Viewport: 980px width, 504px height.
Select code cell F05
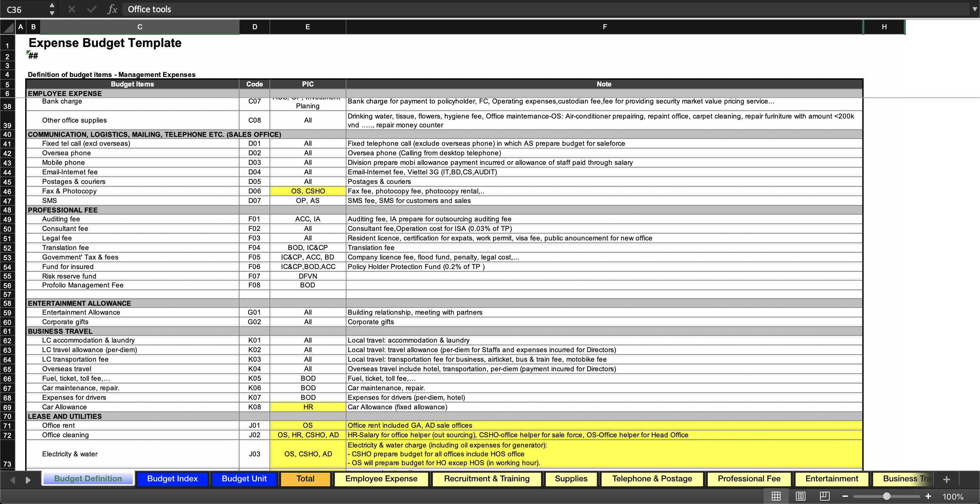coord(255,257)
